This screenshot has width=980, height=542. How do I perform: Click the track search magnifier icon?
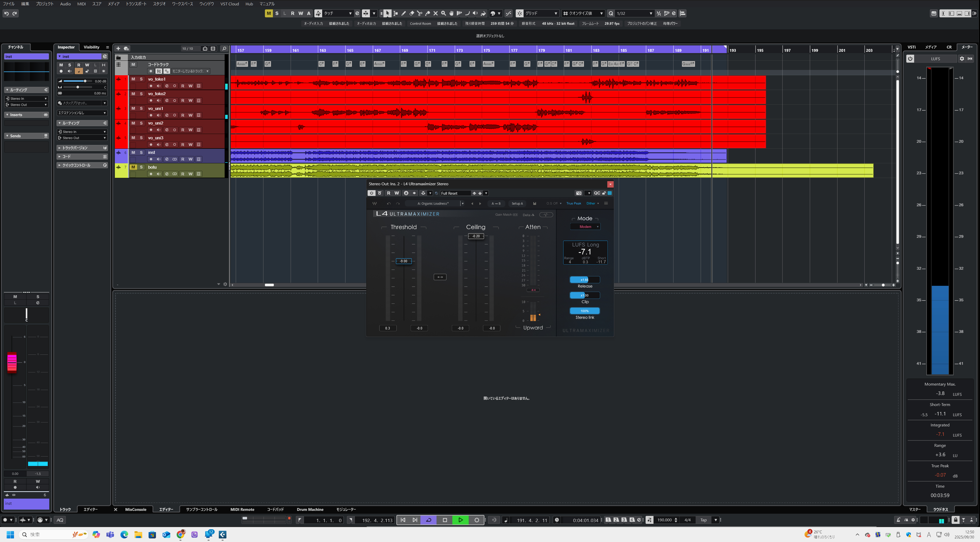[224, 49]
